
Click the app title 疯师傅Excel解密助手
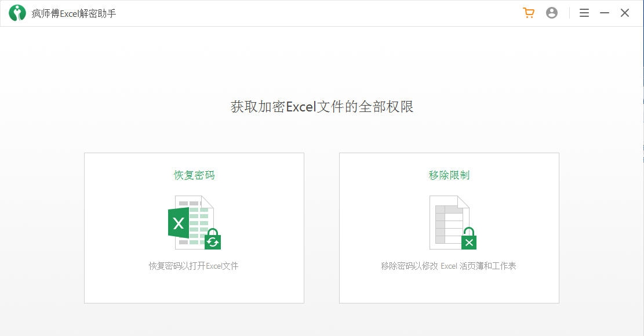[x=68, y=12]
